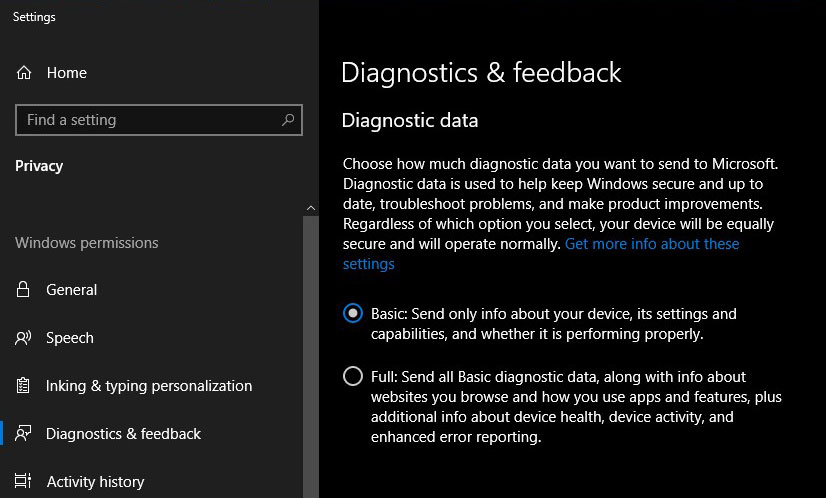826x498 pixels.
Task: Select the Full diagnostic data option
Action: tap(352, 376)
